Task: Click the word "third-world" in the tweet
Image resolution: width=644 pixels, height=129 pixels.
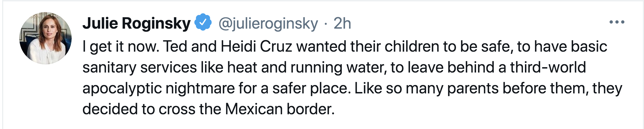Action: click(x=548, y=67)
